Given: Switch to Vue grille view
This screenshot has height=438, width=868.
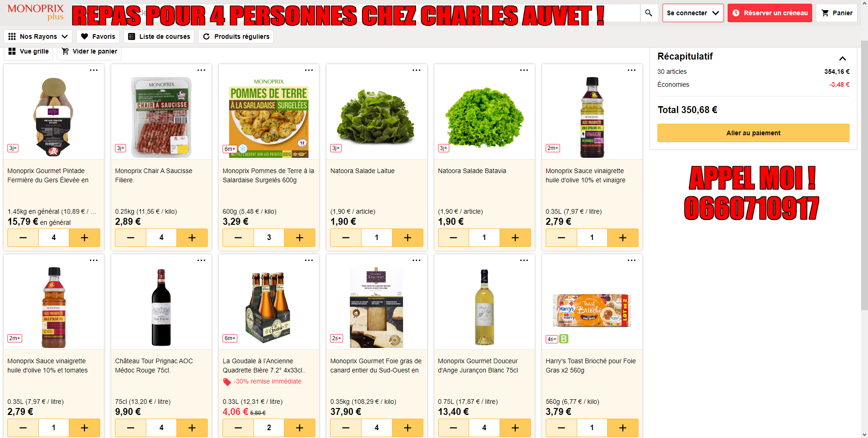Looking at the screenshot, I should [x=29, y=51].
